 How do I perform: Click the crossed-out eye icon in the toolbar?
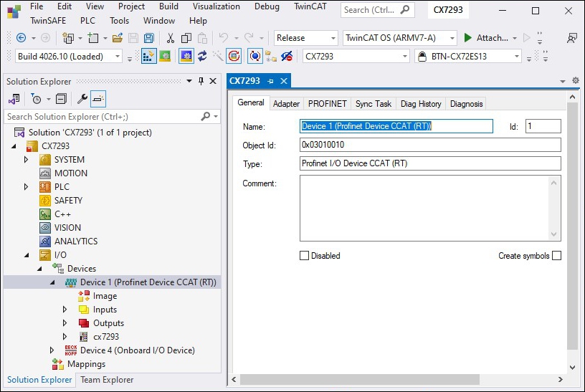point(287,57)
